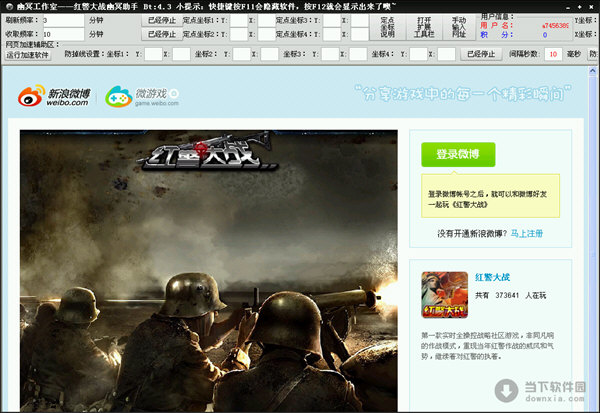Open the 红警大战 title link in sidebar
Image resolution: width=600 pixels, height=413 pixels.
(x=492, y=277)
